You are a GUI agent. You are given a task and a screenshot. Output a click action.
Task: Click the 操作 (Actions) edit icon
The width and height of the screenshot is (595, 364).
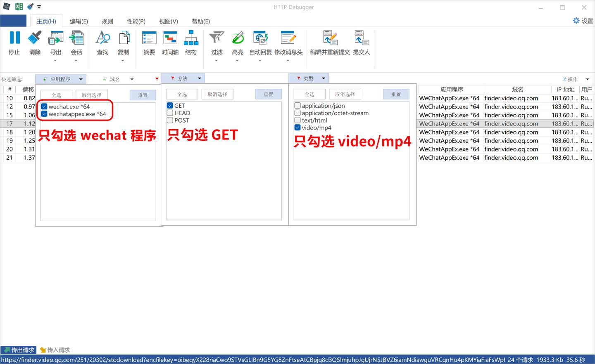tap(564, 79)
